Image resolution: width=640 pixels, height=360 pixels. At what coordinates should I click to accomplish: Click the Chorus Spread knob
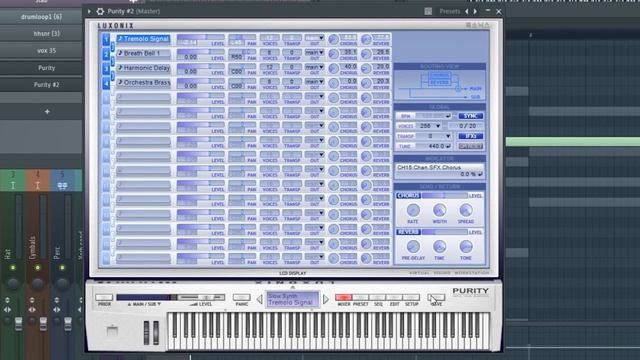point(466,210)
